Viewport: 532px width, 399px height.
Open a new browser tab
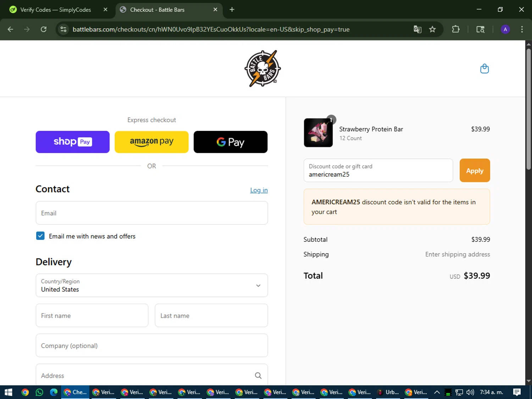pos(232,10)
